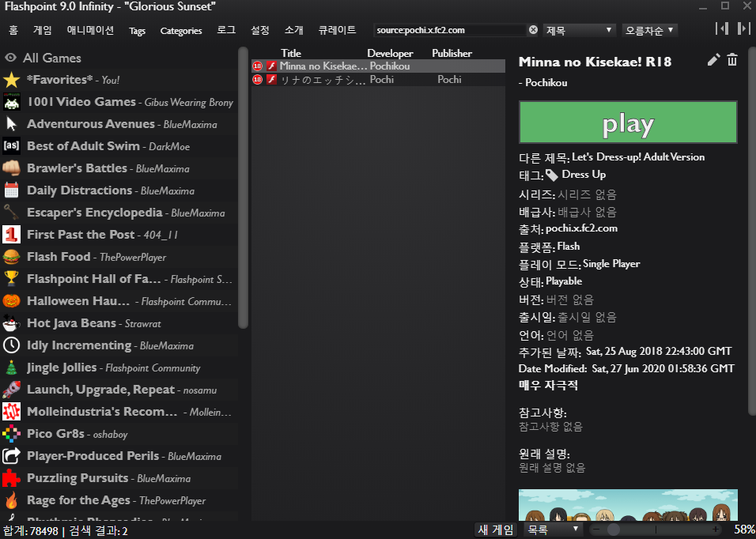Open the 제목 sort-by dropdown
Image resolution: width=756 pixels, height=539 pixels.
pyautogui.click(x=579, y=30)
